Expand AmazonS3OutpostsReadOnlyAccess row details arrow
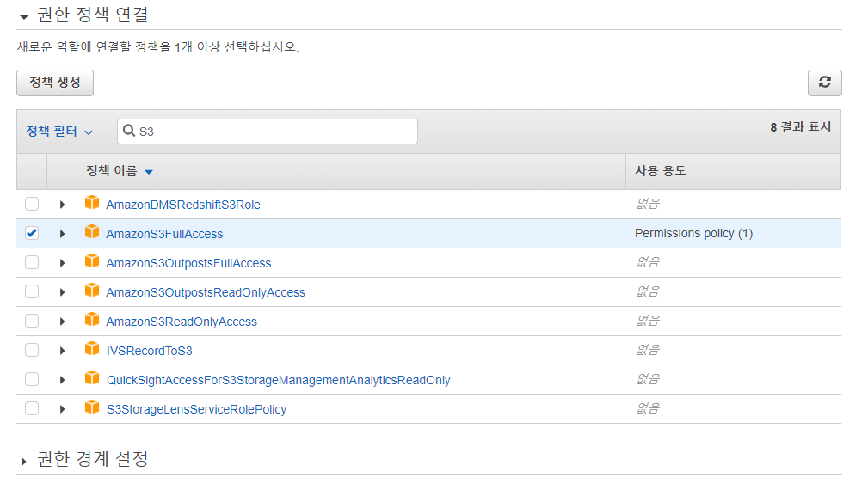The width and height of the screenshot is (868, 484). pos(62,292)
